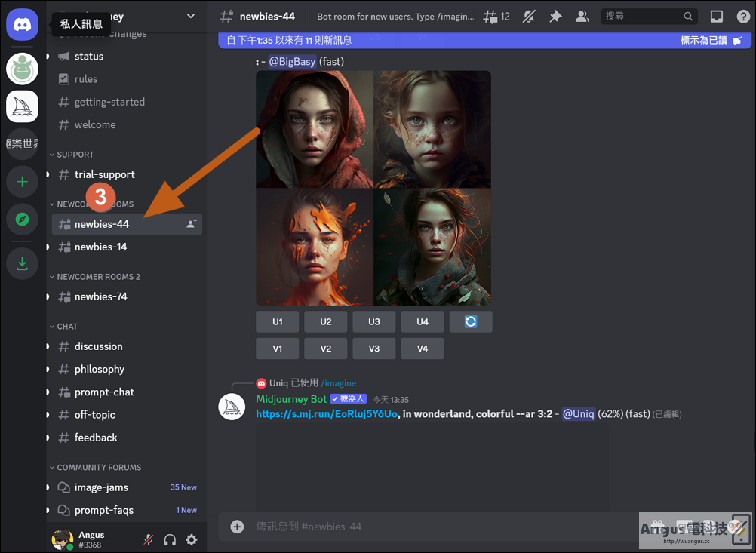Toggle notification bell mute for channel
Image resolution: width=756 pixels, height=553 pixels.
[x=529, y=17]
